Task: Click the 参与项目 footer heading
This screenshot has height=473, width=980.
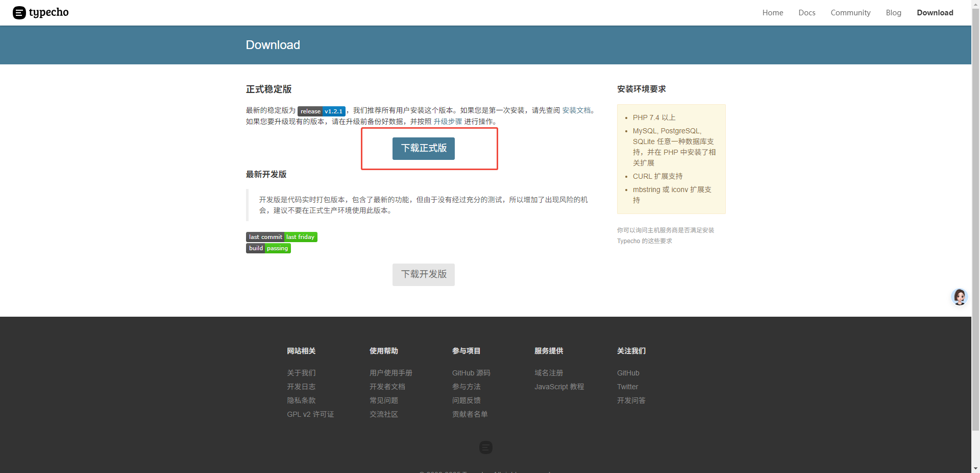Action: pyautogui.click(x=467, y=351)
